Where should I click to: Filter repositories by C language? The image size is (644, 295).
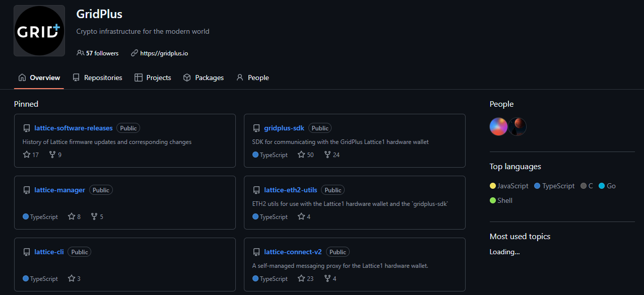click(587, 186)
